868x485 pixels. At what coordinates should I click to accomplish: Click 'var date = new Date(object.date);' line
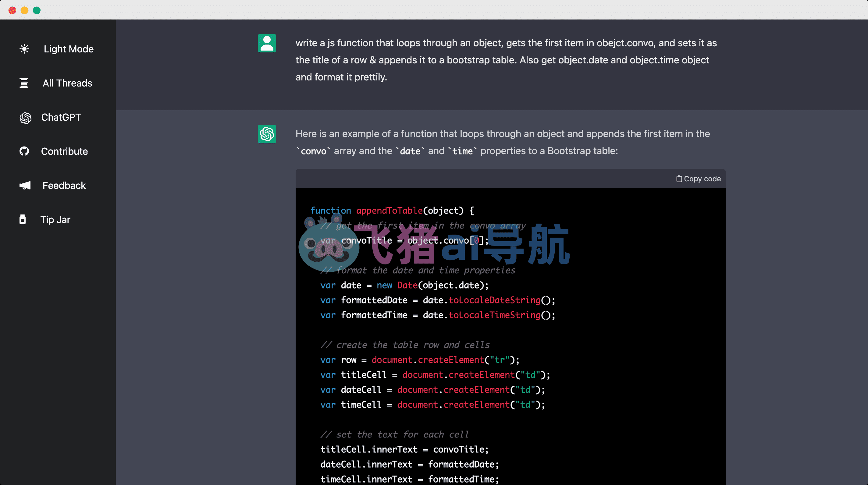404,285
